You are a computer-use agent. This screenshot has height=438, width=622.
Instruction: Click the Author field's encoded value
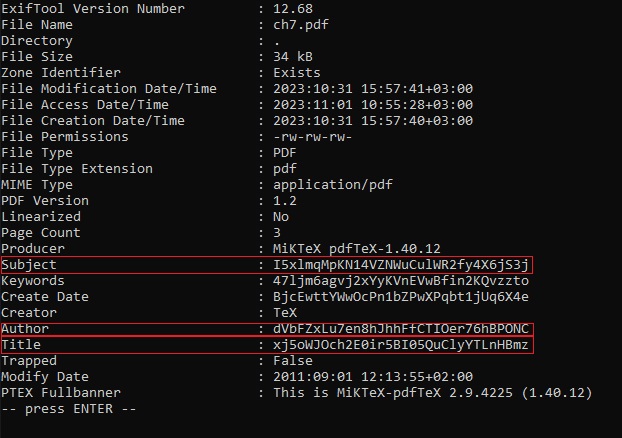[x=401, y=328]
